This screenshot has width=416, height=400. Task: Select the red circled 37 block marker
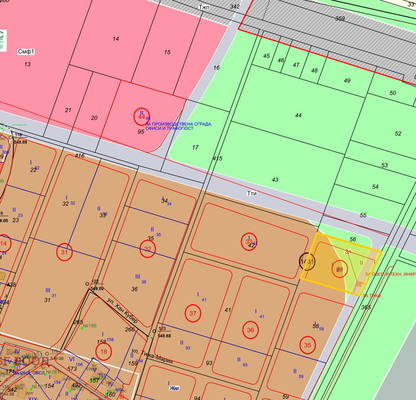193,313
